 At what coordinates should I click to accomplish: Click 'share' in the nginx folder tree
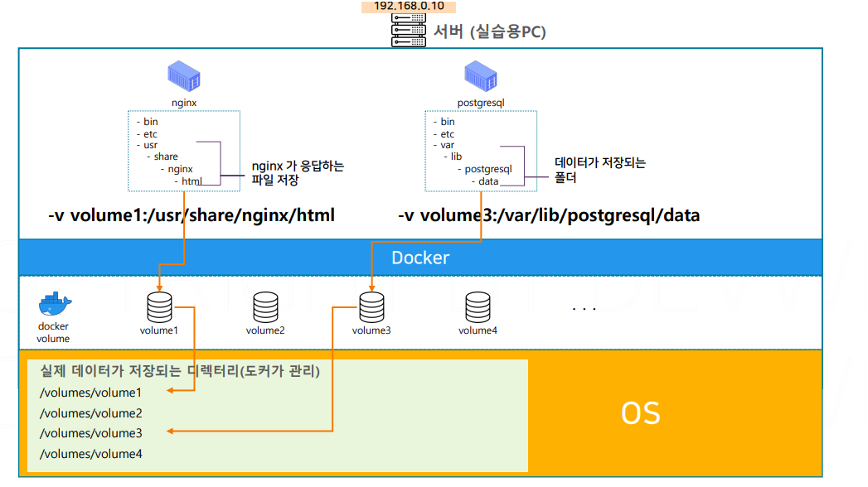pyautogui.click(x=166, y=157)
